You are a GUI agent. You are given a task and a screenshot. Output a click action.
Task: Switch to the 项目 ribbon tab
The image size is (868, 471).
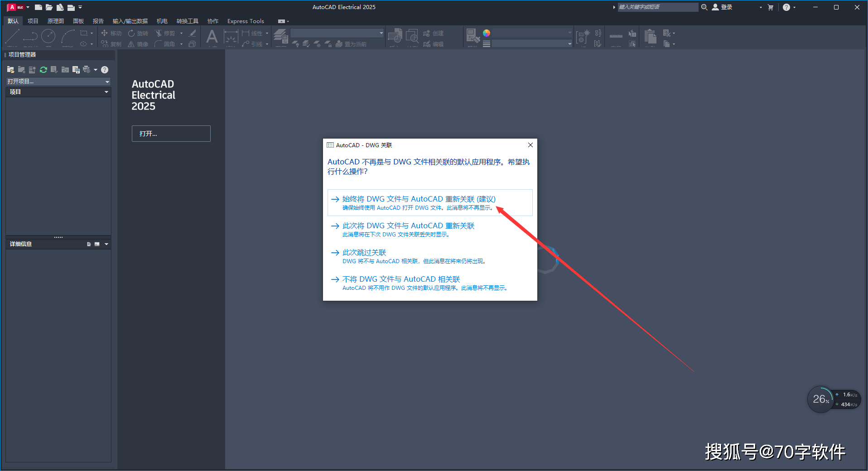pyautogui.click(x=33, y=21)
